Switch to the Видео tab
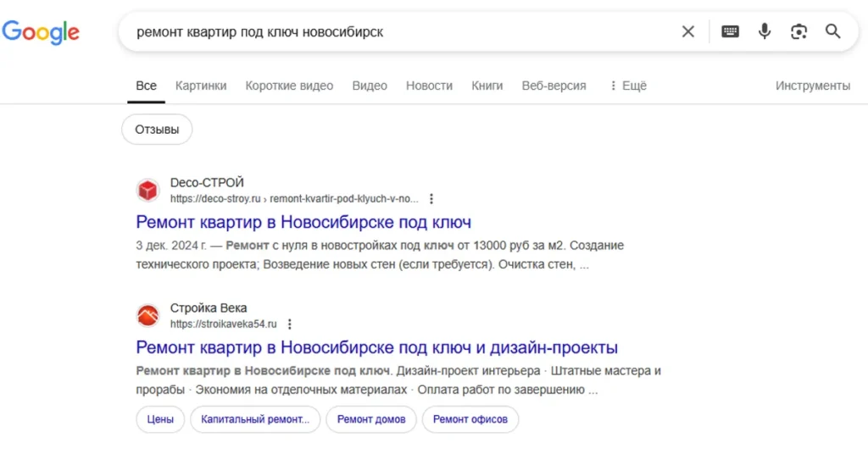The image size is (868, 454). [370, 86]
